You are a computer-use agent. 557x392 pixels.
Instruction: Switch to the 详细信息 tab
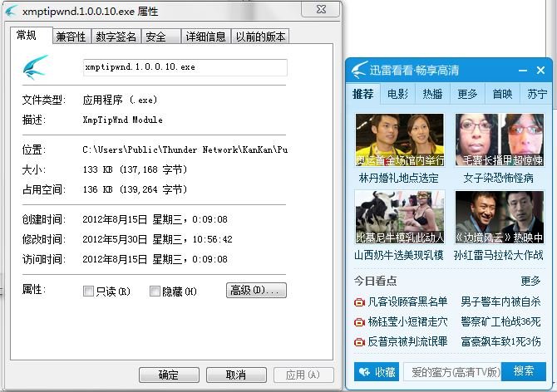(205, 37)
